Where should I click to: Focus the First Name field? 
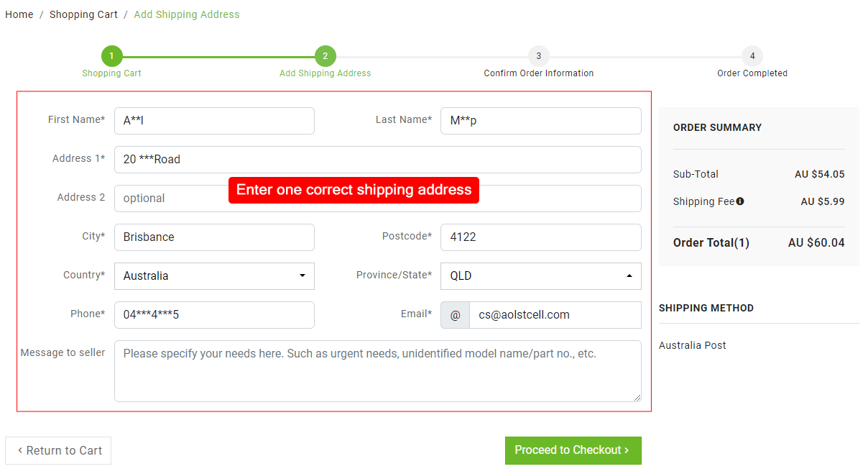[214, 121]
